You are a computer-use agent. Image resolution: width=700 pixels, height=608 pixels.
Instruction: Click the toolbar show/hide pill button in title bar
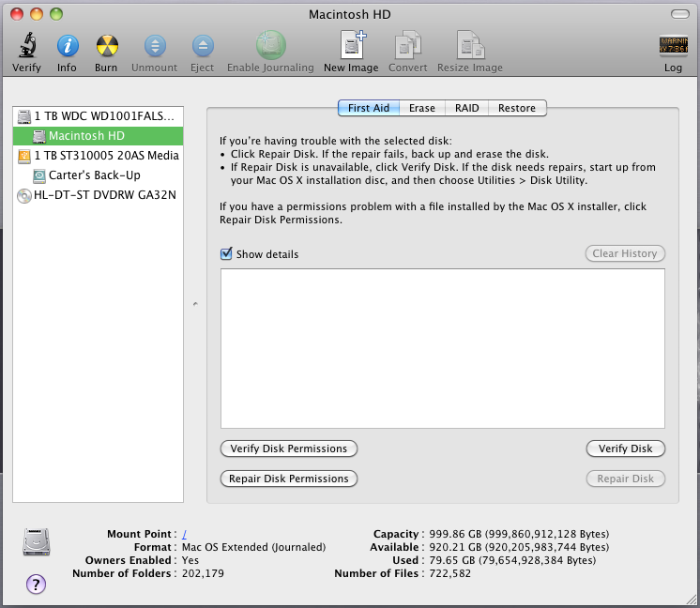(680, 14)
